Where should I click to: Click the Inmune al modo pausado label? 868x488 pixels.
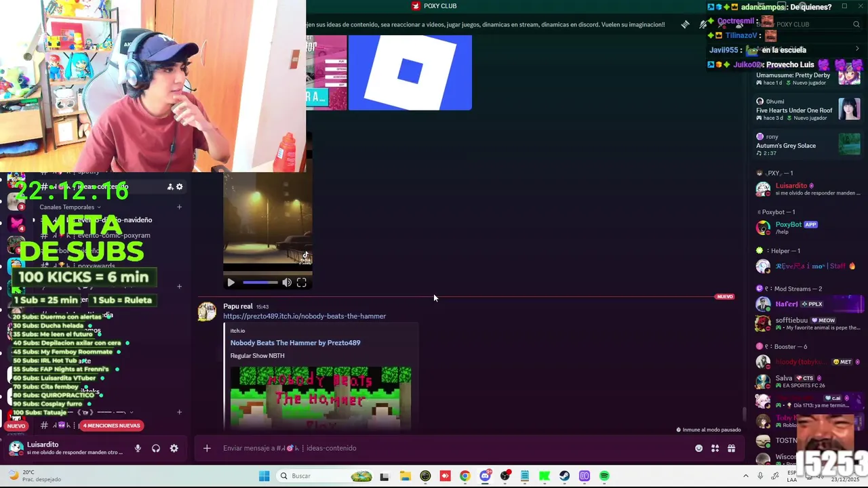click(709, 430)
